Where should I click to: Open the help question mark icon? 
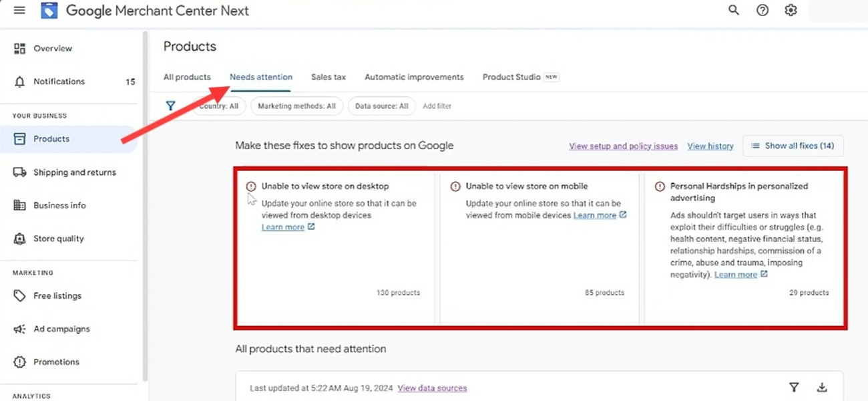[x=763, y=11]
